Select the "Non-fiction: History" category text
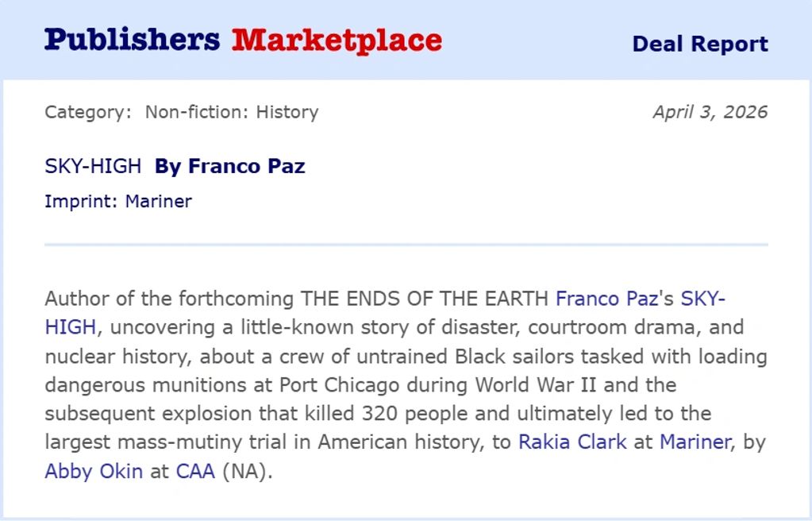Image resolution: width=812 pixels, height=521 pixels. pos(231,112)
